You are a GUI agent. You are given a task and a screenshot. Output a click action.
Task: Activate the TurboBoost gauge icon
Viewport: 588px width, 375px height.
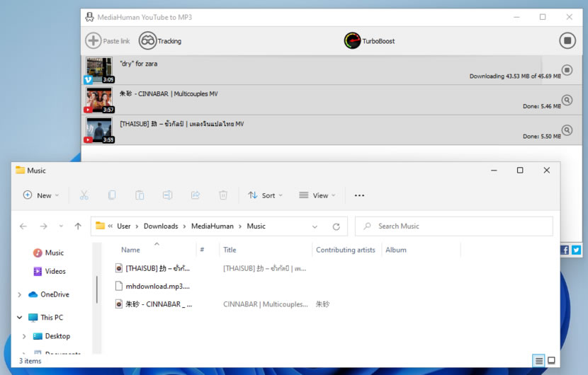352,41
